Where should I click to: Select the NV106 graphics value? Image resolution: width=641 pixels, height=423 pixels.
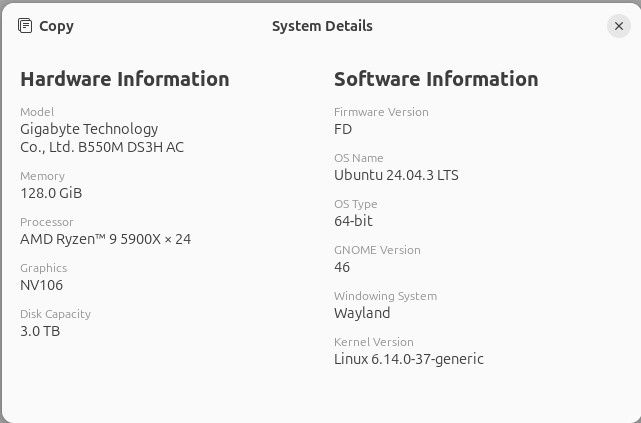point(41,285)
